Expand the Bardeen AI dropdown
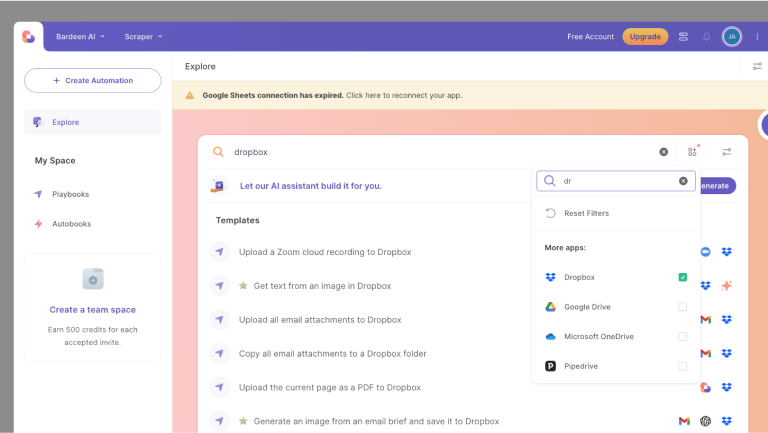 (x=81, y=37)
